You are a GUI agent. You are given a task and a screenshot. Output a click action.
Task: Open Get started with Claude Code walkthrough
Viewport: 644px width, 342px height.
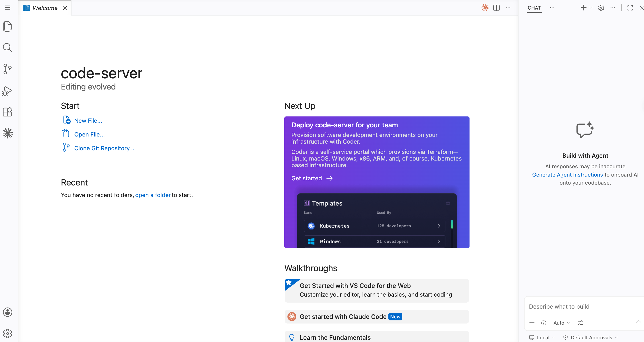[377, 317]
